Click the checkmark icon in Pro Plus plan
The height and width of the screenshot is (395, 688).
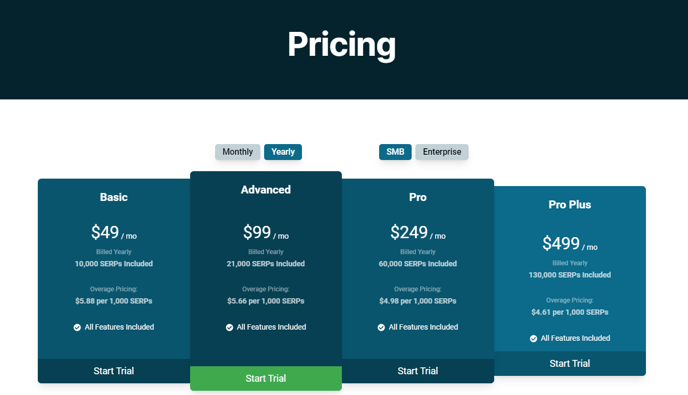pos(534,339)
